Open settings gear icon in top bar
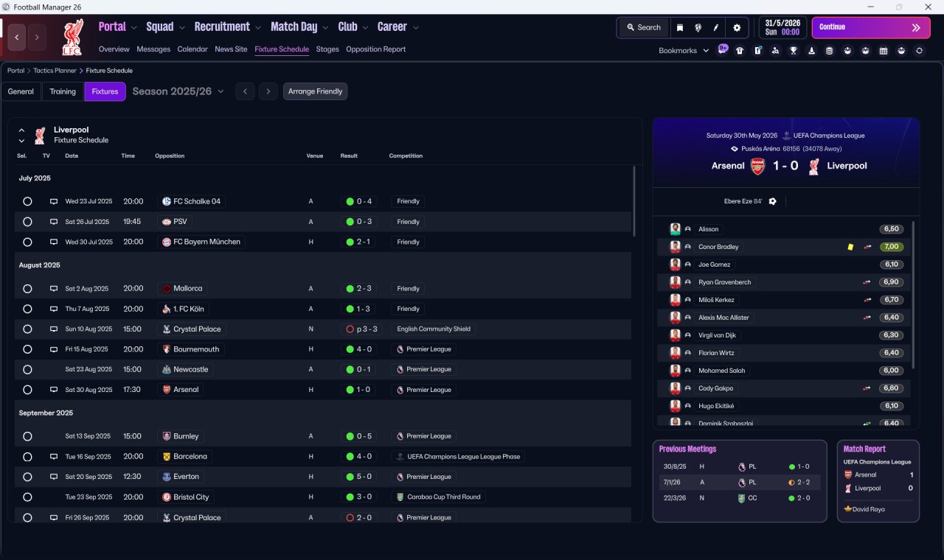This screenshot has height=560, width=944. pyautogui.click(x=737, y=27)
